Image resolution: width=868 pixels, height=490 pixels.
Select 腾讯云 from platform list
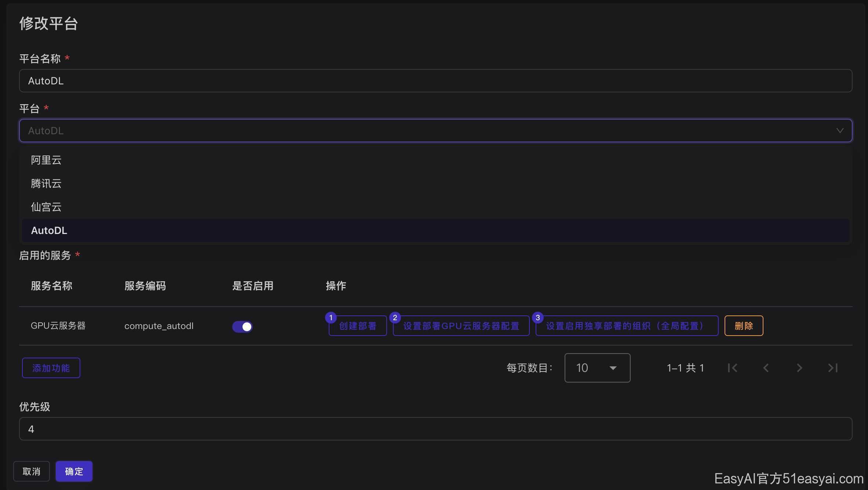point(435,183)
